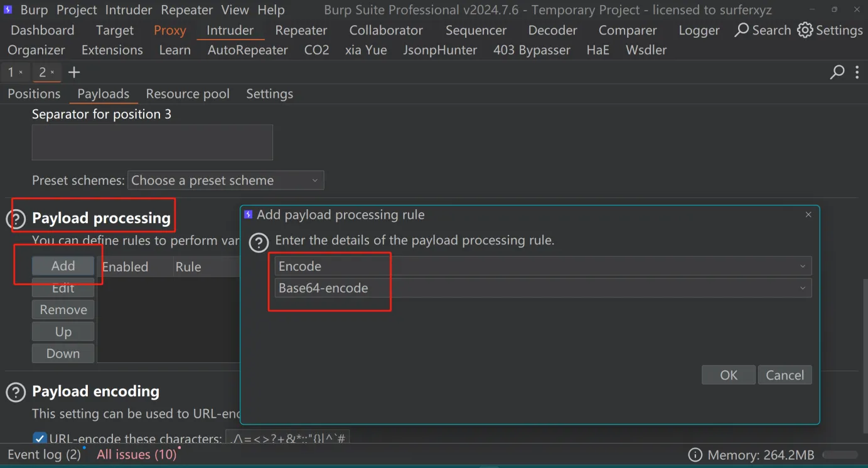
Task: Open the Base64-encode option dropdown
Action: click(543, 288)
